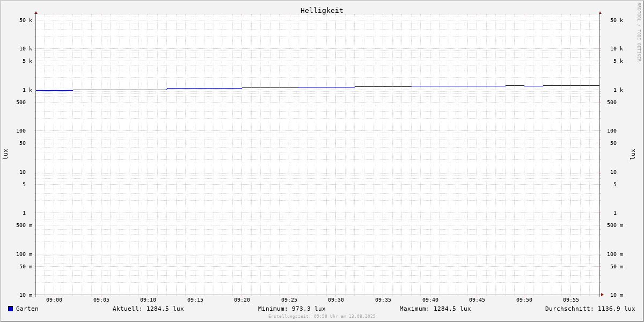Click the chart title Helligkeit
This screenshot has height=322, width=644.
(x=322, y=10)
